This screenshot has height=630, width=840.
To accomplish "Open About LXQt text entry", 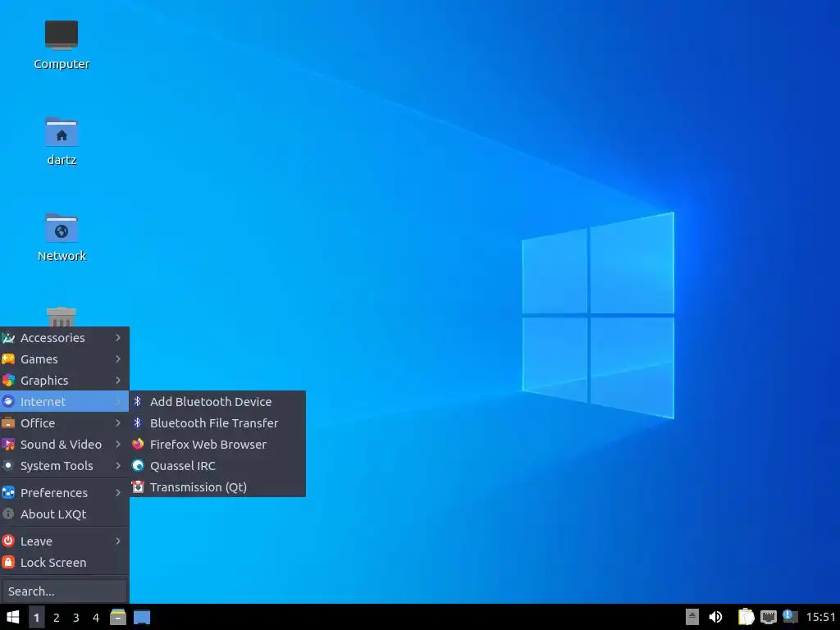I will point(53,514).
